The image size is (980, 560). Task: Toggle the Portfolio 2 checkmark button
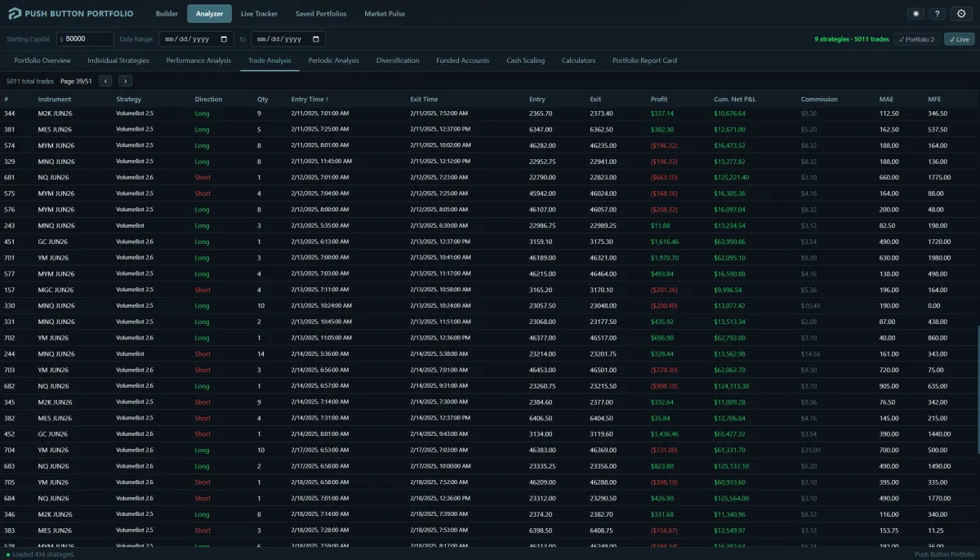(x=917, y=39)
